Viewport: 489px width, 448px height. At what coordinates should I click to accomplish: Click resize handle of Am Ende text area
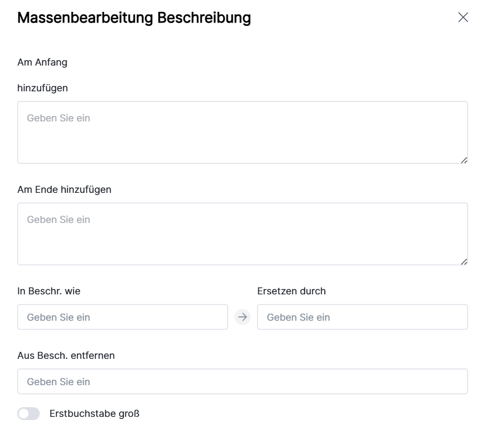coord(464,262)
